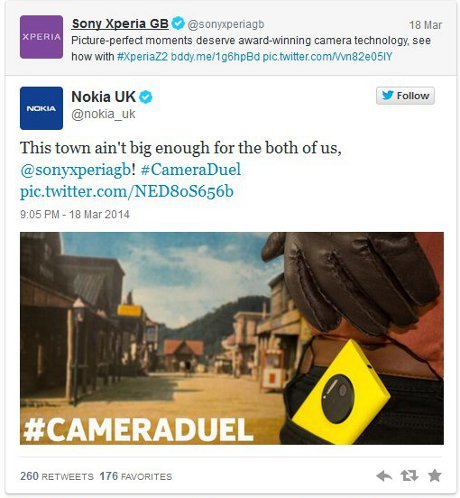
Task: Click Nokia UK's verified badge
Action: tap(146, 97)
